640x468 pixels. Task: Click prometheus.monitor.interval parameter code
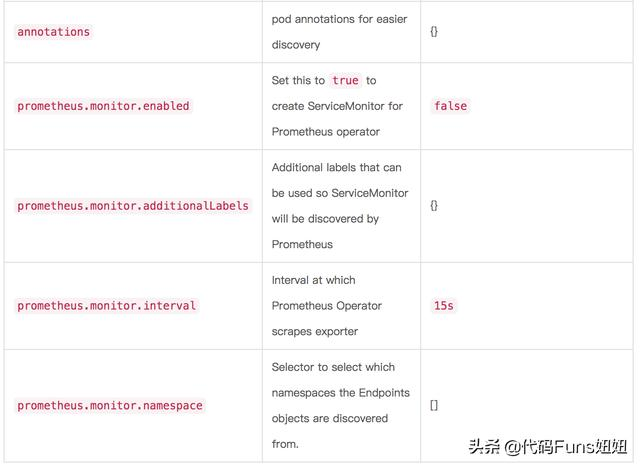(106, 306)
